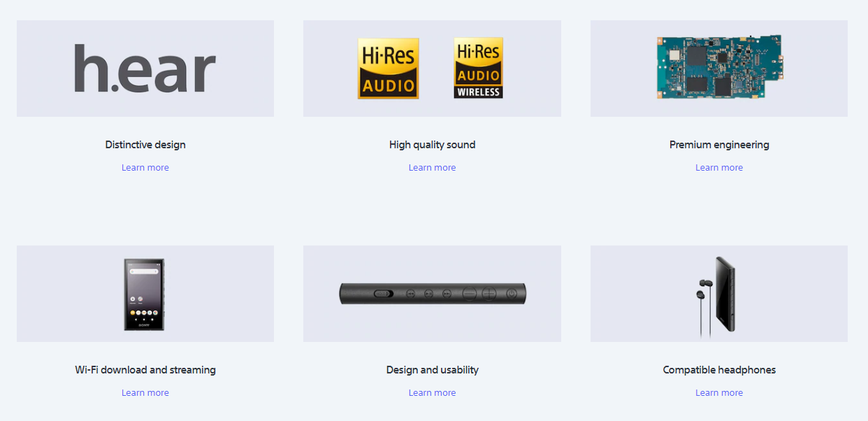Click the Hi-Res Audio Wireless logo
The width and height of the screenshot is (868, 421).
(x=478, y=69)
